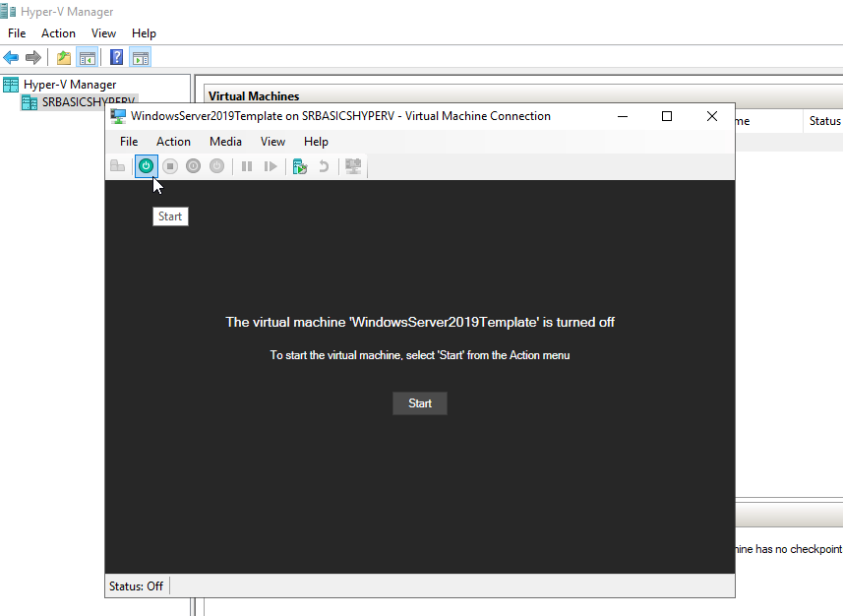Open View menu in Virtual Machine Connection
Viewport: 843px width, 616px height.
point(272,142)
